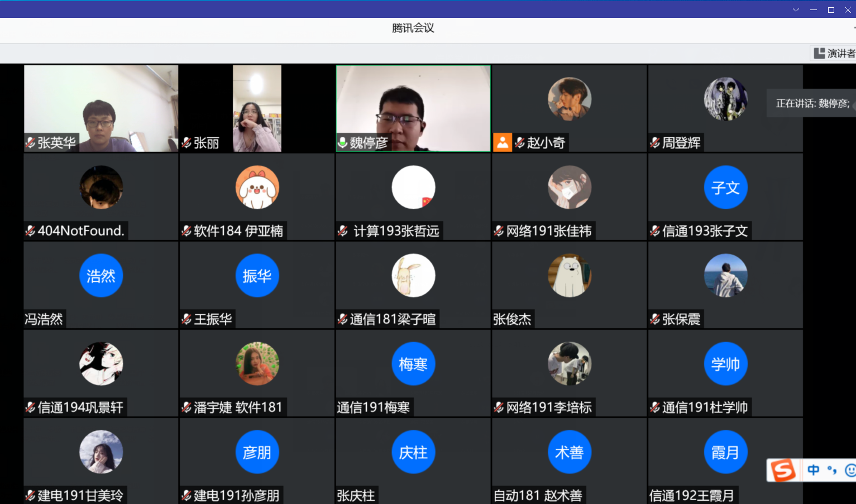
Task: Click the blue 梅寒 avatar circle
Action: (413, 364)
